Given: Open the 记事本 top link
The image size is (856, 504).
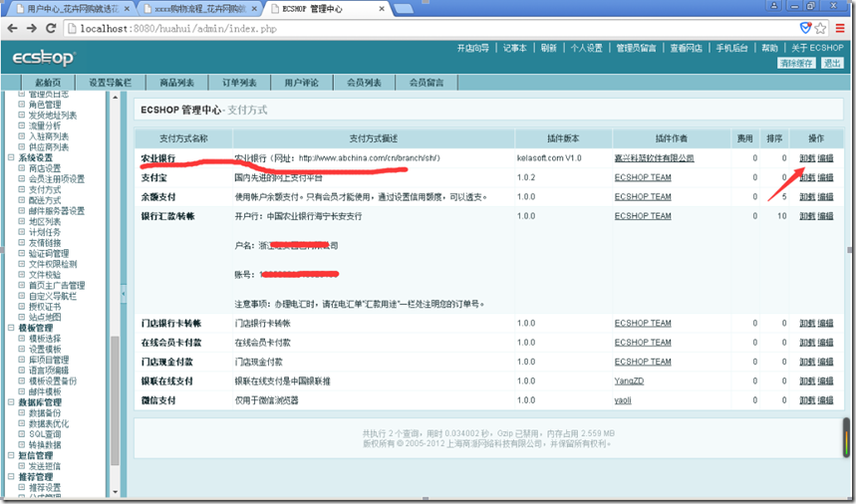Looking at the screenshot, I should pyautogui.click(x=515, y=48).
